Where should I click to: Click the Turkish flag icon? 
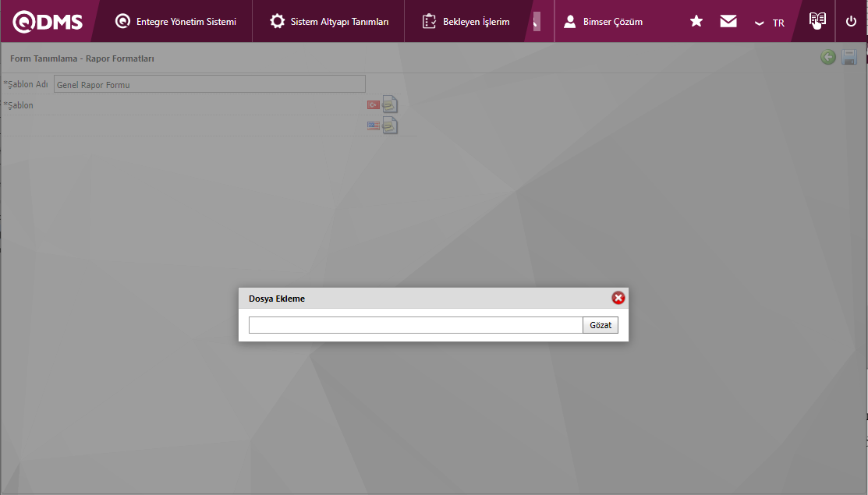pos(374,104)
